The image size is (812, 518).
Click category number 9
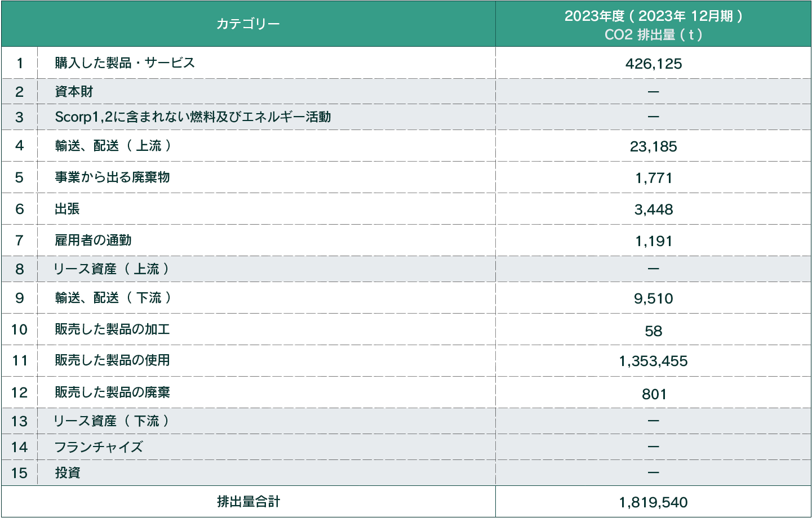20,298
